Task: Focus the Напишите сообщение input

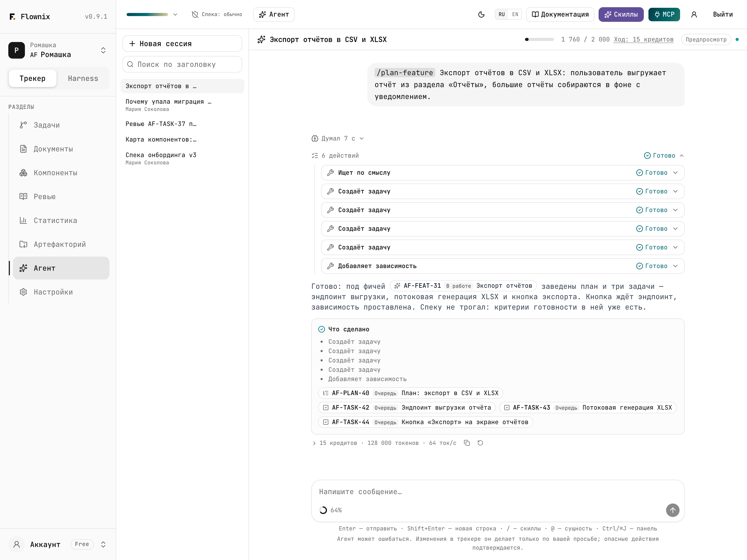Action: click(x=498, y=492)
